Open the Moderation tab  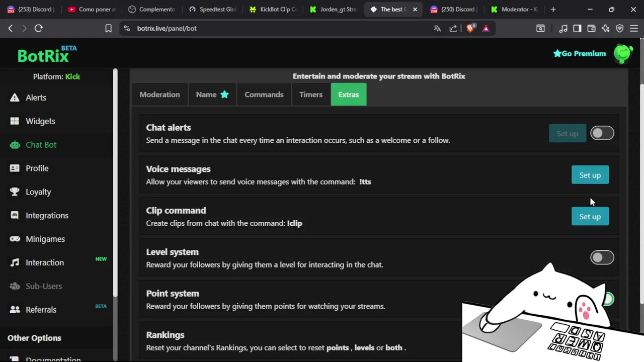159,95
